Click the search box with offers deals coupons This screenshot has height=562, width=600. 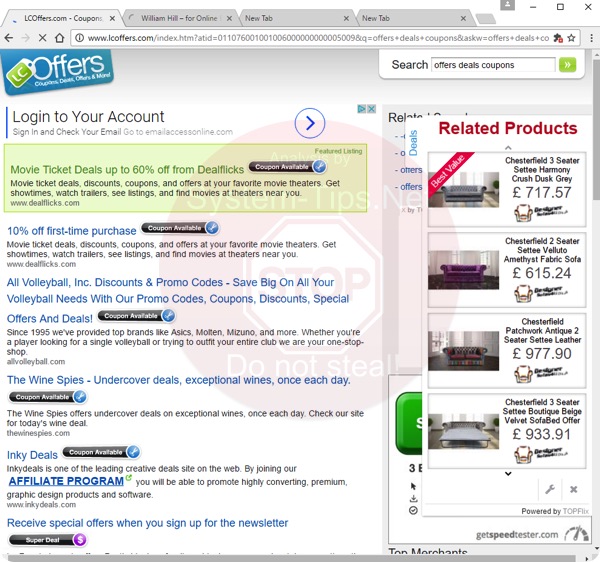tap(492, 65)
